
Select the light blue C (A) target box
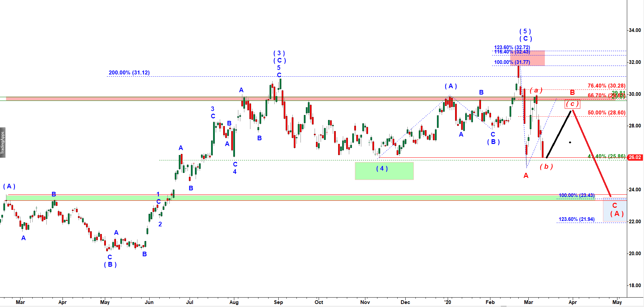(614, 210)
